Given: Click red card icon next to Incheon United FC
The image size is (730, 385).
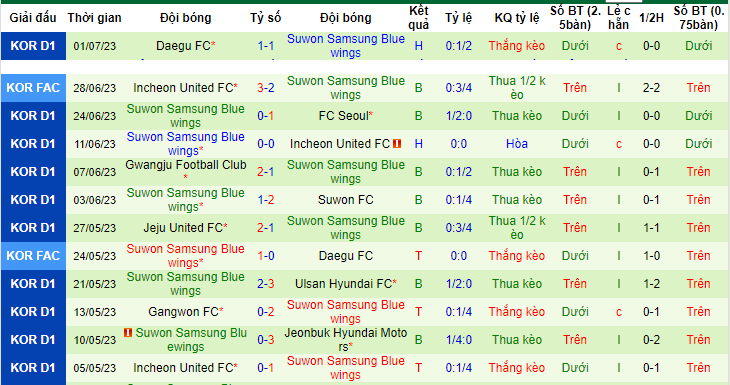Looking at the screenshot, I should (397, 144).
